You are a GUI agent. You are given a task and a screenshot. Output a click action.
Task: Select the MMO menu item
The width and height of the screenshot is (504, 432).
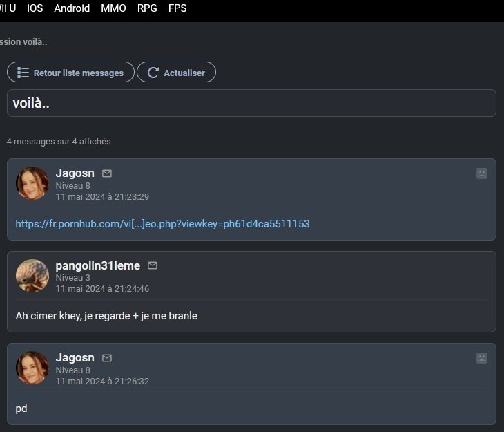(x=113, y=8)
